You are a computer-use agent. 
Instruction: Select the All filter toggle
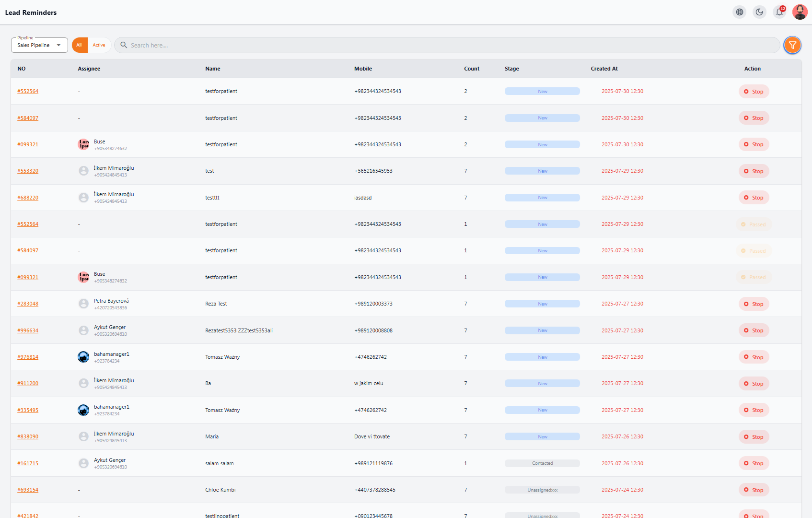point(80,45)
